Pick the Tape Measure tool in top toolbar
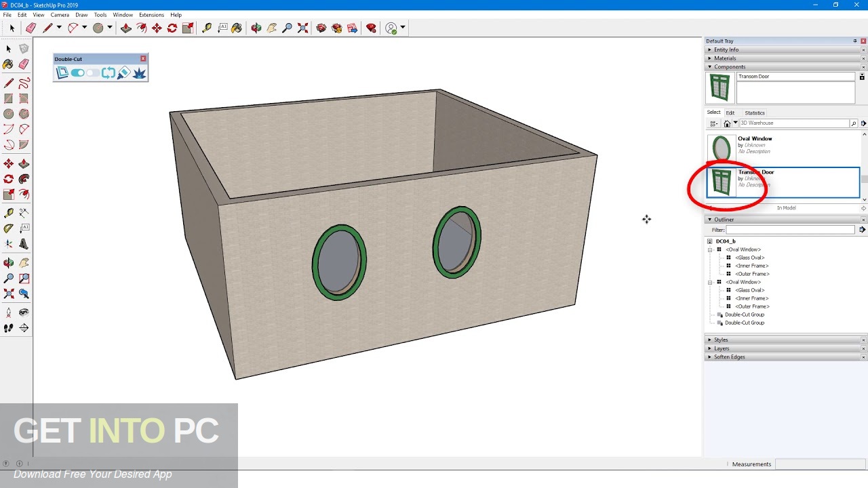 (x=207, y=28)
